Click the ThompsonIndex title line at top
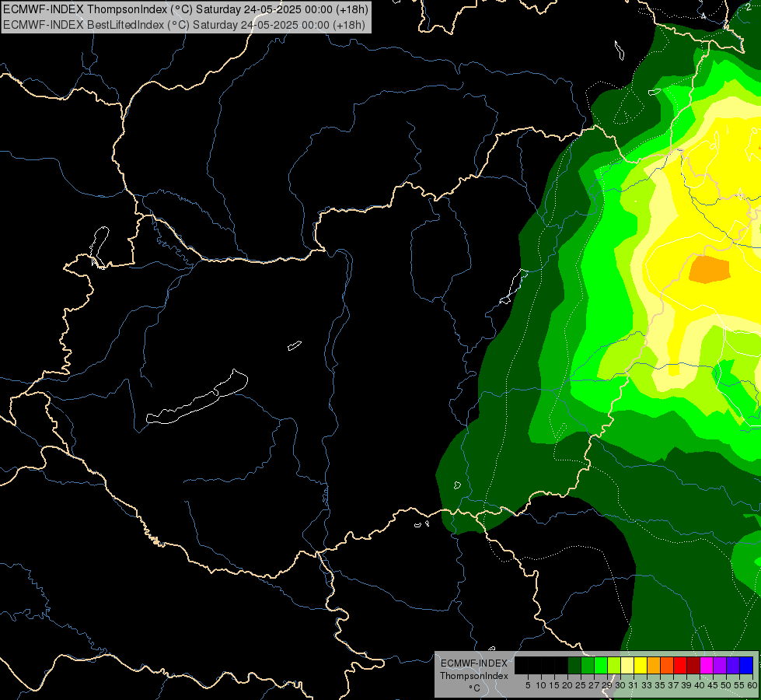 pyautogui.click(x=186, y=9)
